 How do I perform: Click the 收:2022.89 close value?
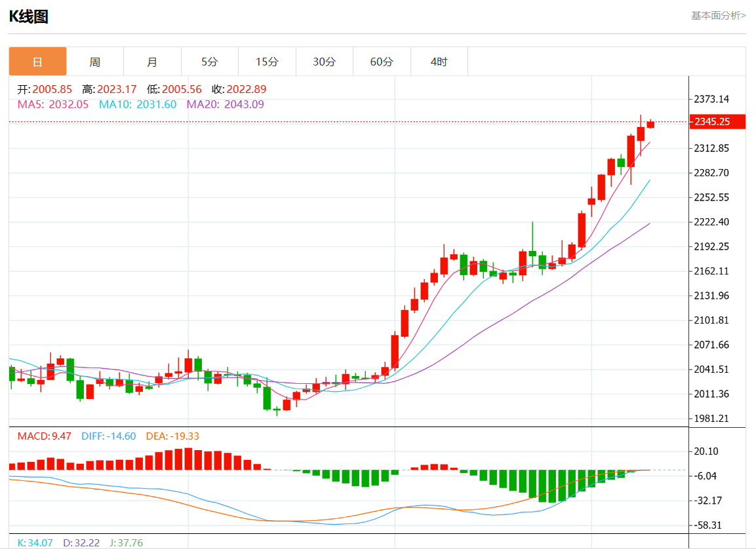239,89
